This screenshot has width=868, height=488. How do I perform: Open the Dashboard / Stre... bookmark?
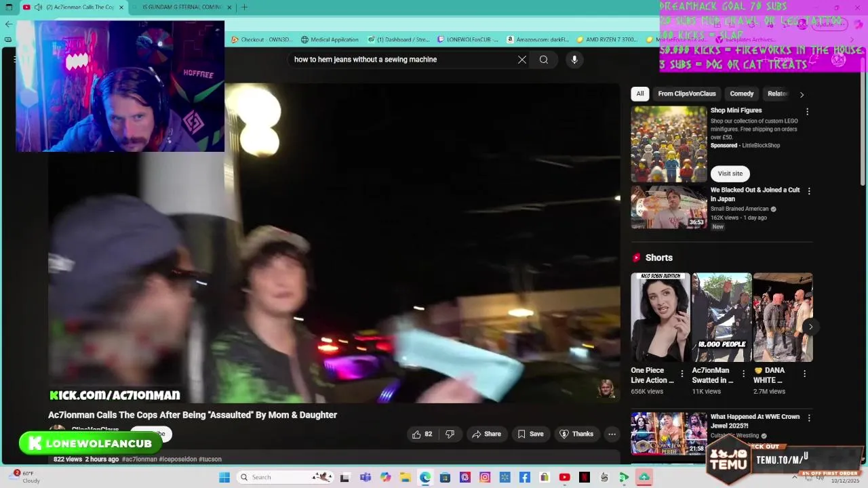399,39
